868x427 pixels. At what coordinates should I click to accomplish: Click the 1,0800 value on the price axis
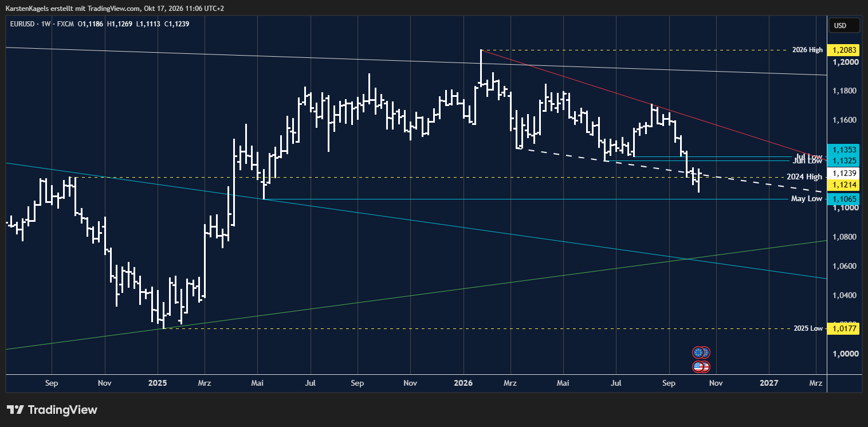tap(845, 237)
